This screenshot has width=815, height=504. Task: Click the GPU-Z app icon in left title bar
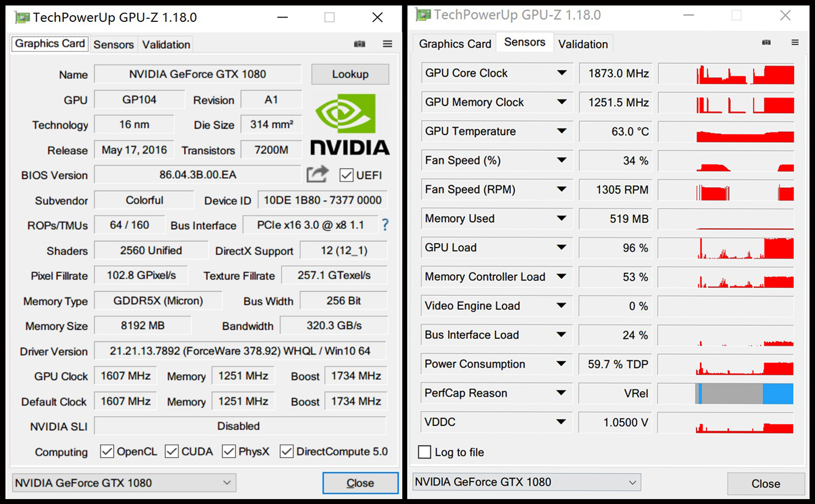(22, 17)
